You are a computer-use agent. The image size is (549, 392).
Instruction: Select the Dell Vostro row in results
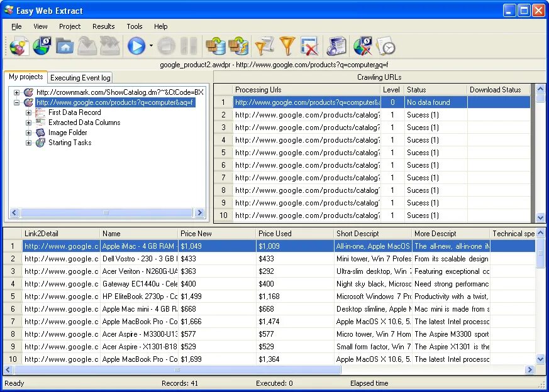tap(269, 259)
